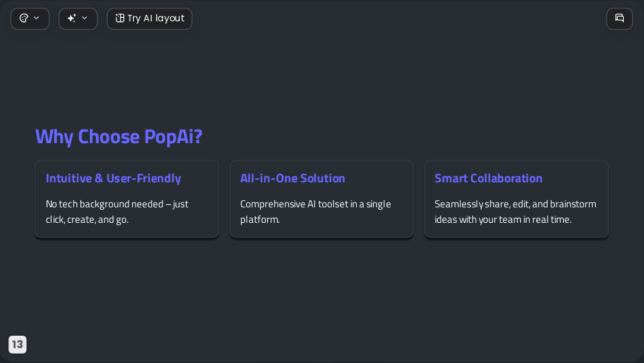Screen dimensions: 644x363
Task: Select the Seamlessly share, edit, and brainstorm text
Action: [x=516, y=204]
